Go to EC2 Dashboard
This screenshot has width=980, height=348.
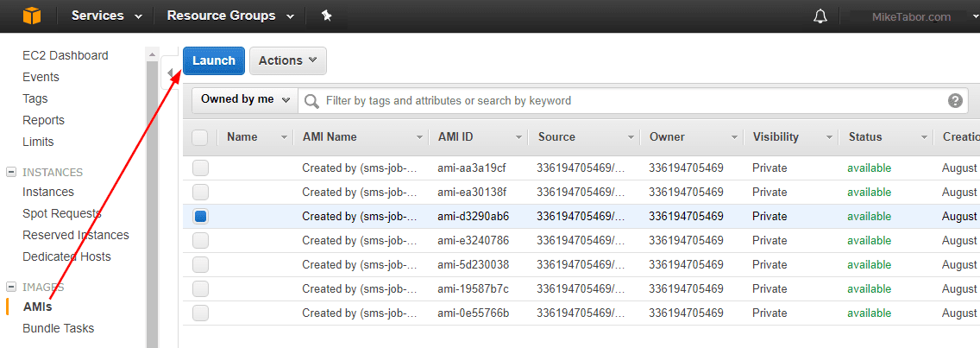(x=65, y=56)
